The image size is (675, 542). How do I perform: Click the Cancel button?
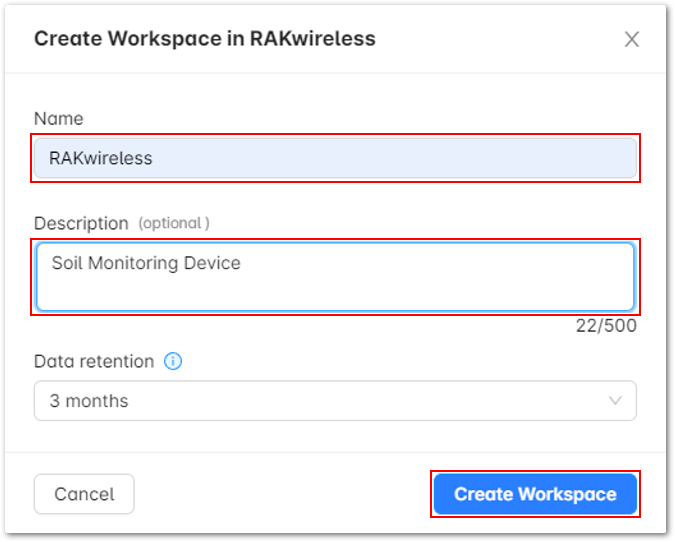coord(84,494)
